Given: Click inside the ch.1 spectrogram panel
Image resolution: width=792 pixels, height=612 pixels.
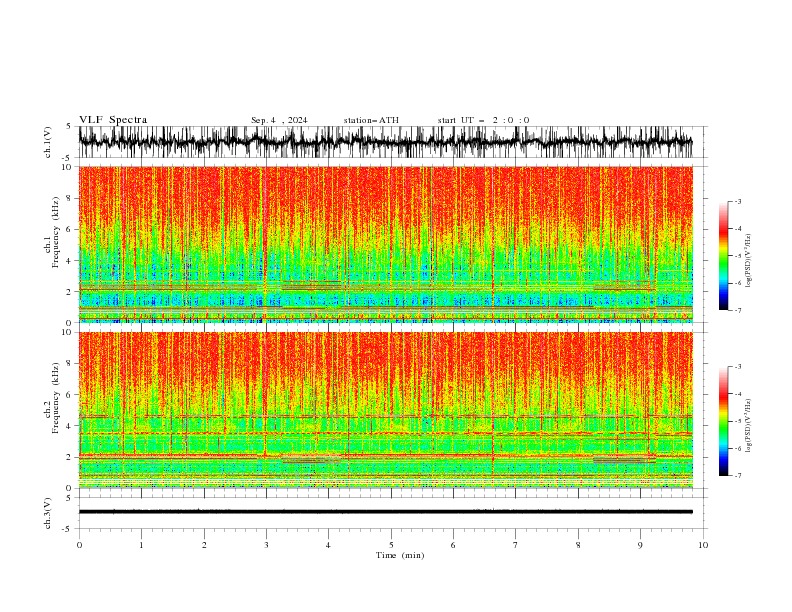Looking at the screenshot, I should click(385, 244).
